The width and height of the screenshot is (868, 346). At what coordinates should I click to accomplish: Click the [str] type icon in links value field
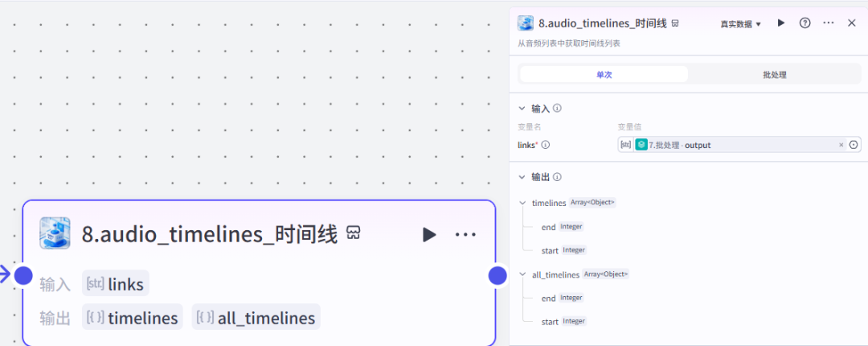[626, 145]
